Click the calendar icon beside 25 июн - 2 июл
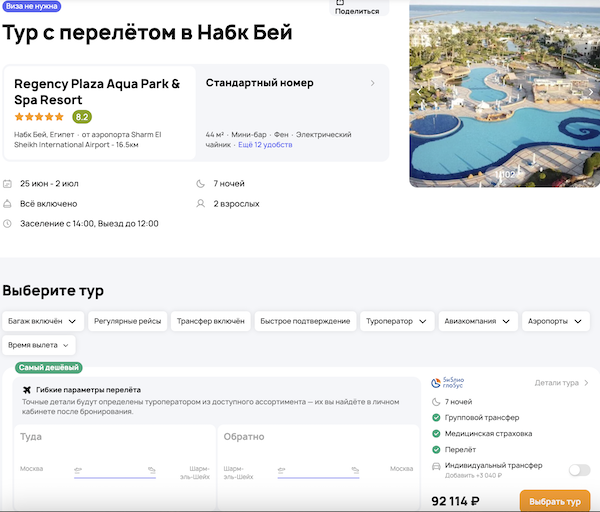 pyautogui.click(x=8, y=184)
